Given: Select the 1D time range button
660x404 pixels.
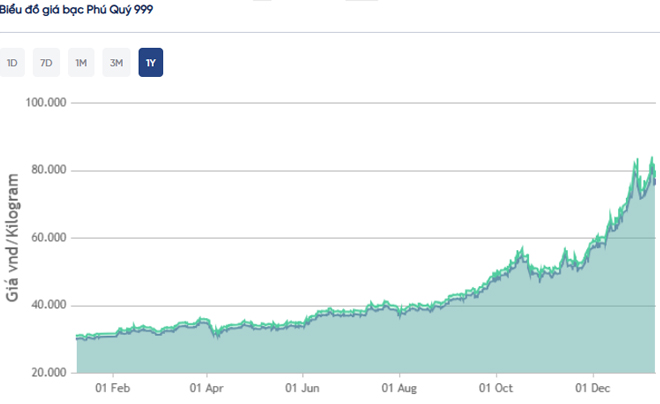Looking at the screenshot, I should 12,63.
